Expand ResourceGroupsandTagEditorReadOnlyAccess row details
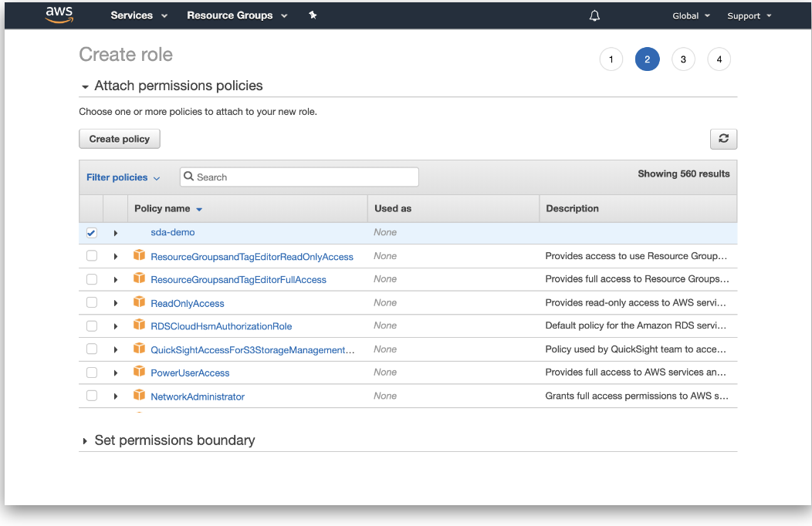Viewport: 812px width, 526px height. pyautogui.click(x=116, y=257)
